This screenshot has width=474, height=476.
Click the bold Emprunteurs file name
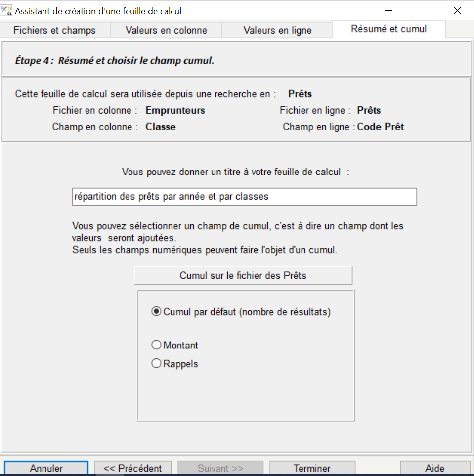click(x=175, y=110)
